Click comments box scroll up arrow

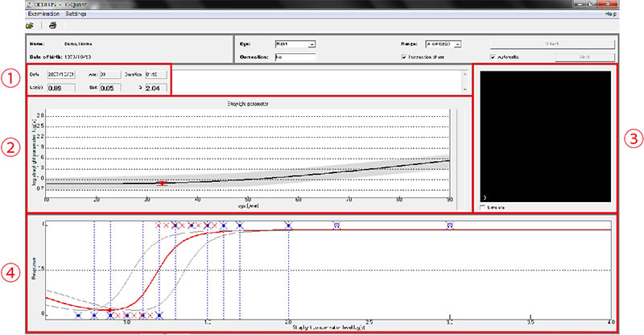point(465,74)
